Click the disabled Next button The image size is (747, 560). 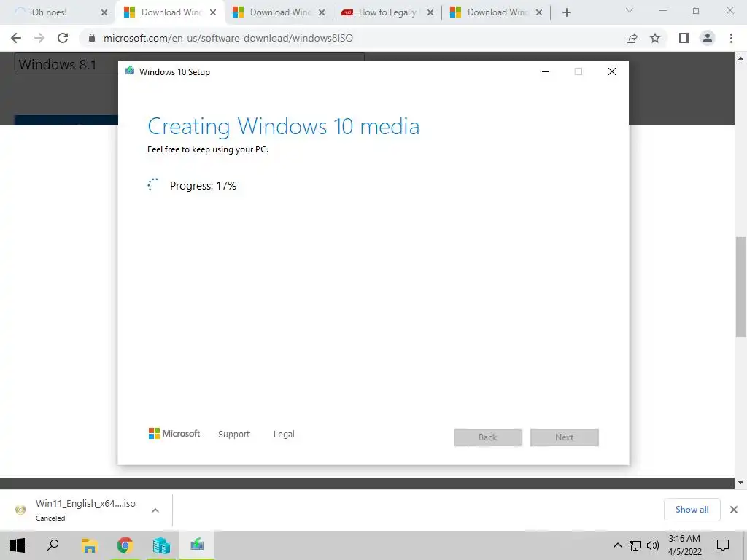click(565, 437)
